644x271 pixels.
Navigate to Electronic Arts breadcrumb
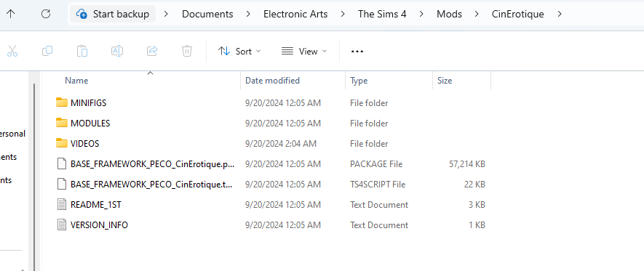pyautogui.click(x=295, y=15)
